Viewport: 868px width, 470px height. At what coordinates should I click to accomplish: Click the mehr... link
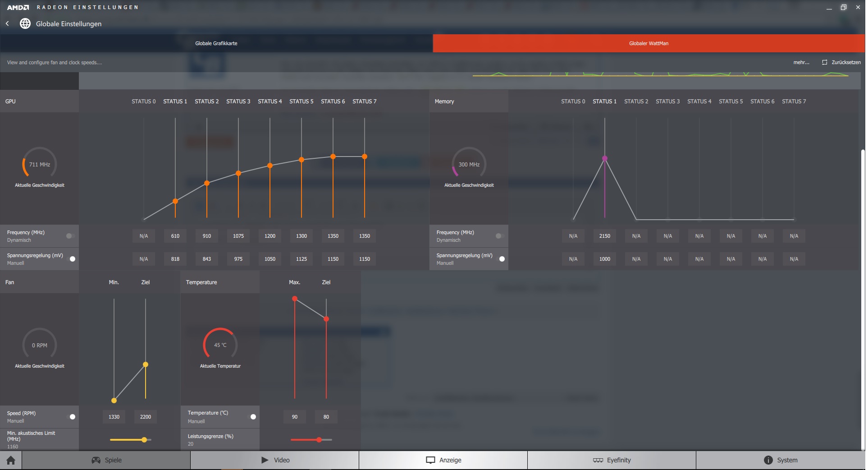pos(801,62)
